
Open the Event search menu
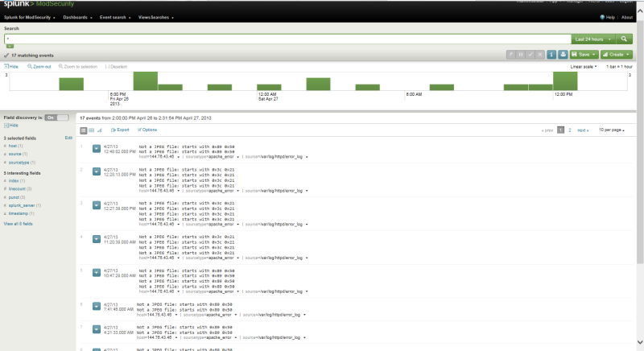tap(115, 17)
